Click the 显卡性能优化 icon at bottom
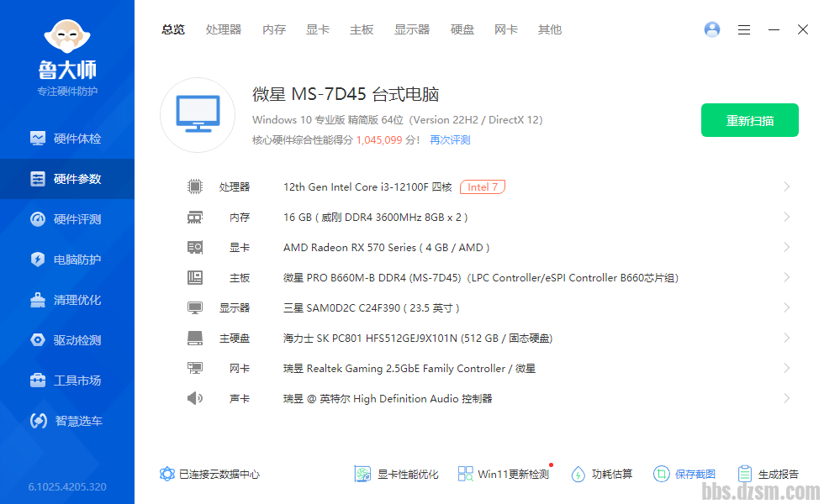Screen dimensions: 824x504 click(362, 474)
